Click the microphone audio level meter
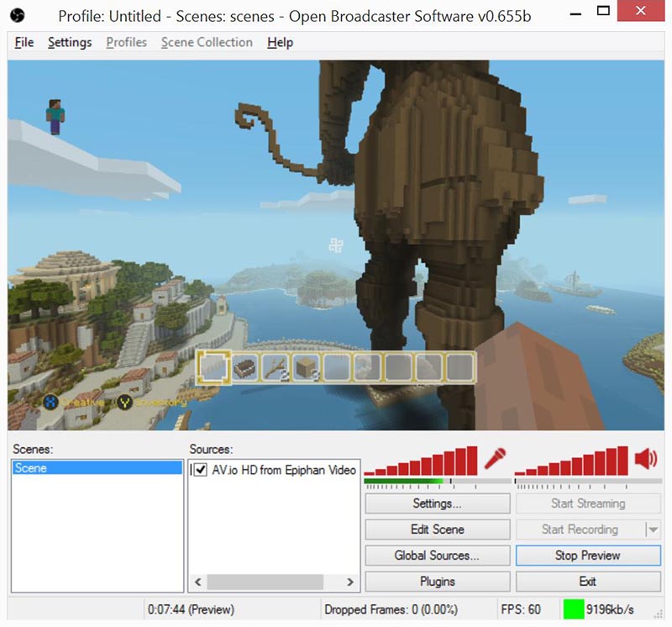 (438, 482)
